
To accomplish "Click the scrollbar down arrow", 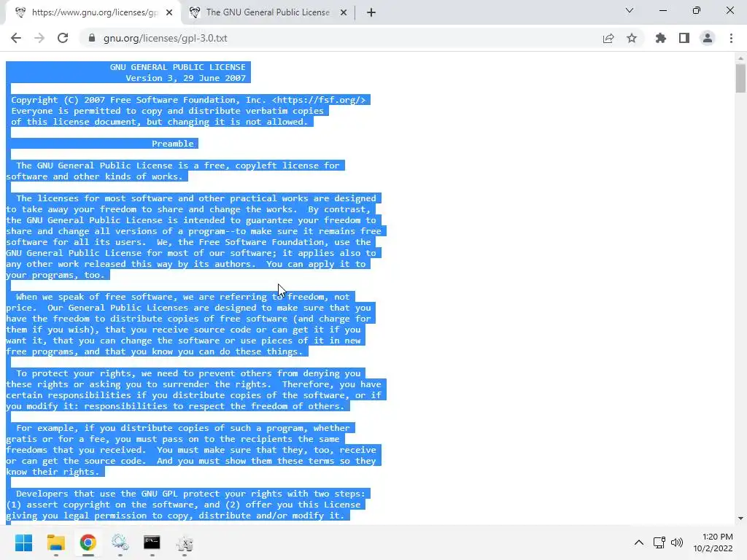I will (740, 518).
